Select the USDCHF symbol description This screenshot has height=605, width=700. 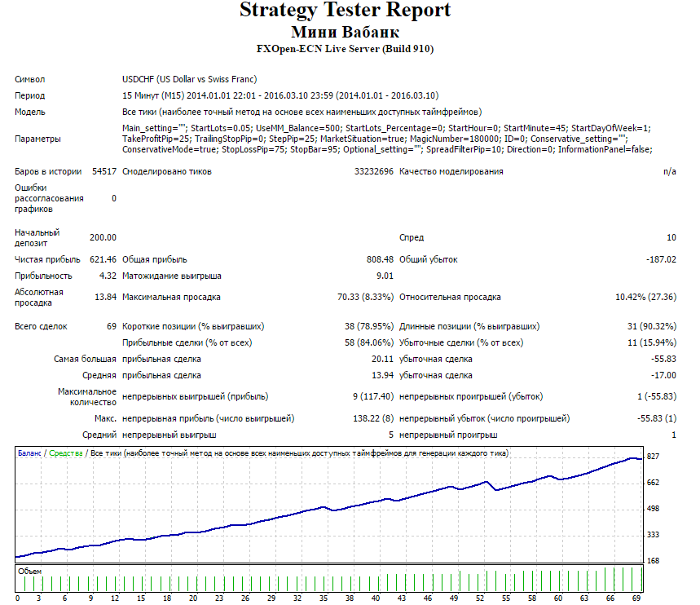[190, 79]
